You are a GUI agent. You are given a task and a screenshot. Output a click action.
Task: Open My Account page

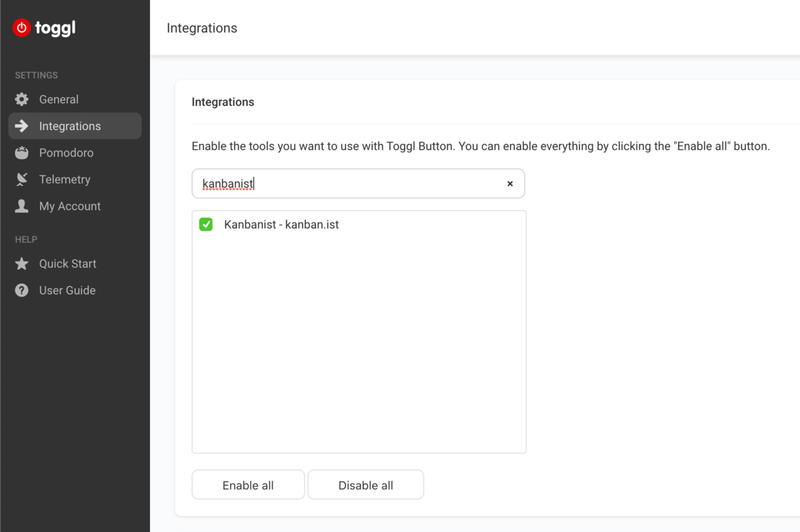[x=75, y=206]
